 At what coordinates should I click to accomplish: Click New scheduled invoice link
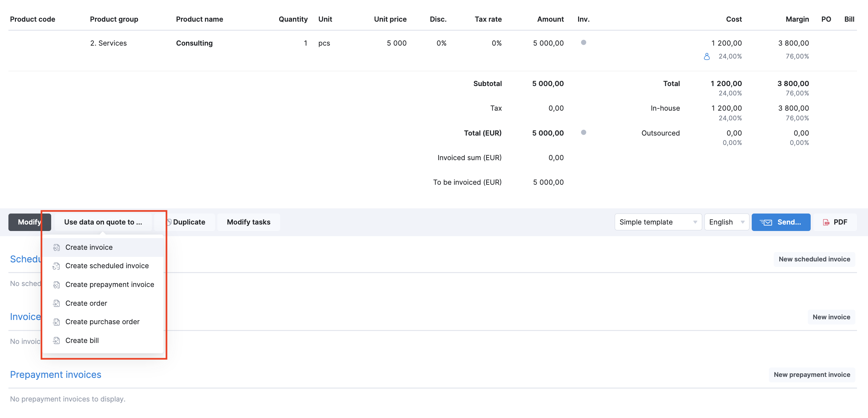point(813,258)
